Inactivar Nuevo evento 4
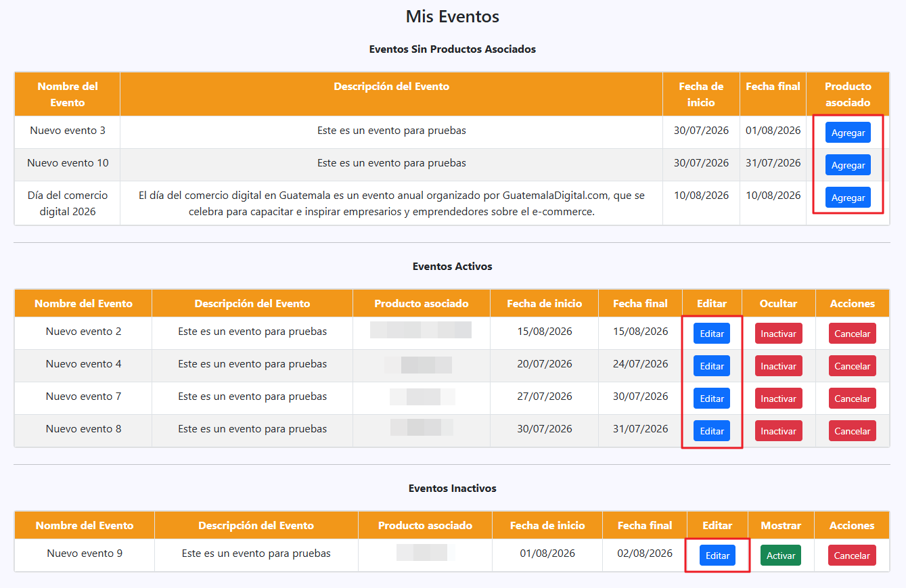The height and width of the screenshot is (588, 906). [778, 366]
